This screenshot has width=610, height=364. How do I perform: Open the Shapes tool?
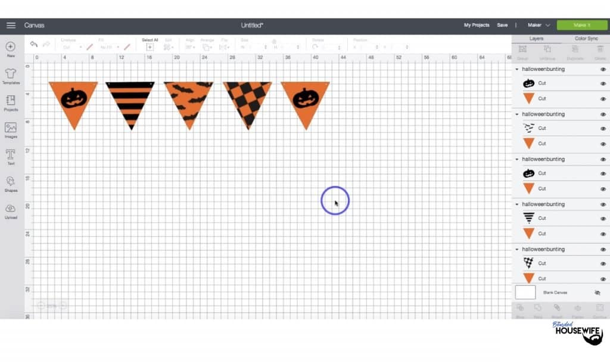[11, 182]
